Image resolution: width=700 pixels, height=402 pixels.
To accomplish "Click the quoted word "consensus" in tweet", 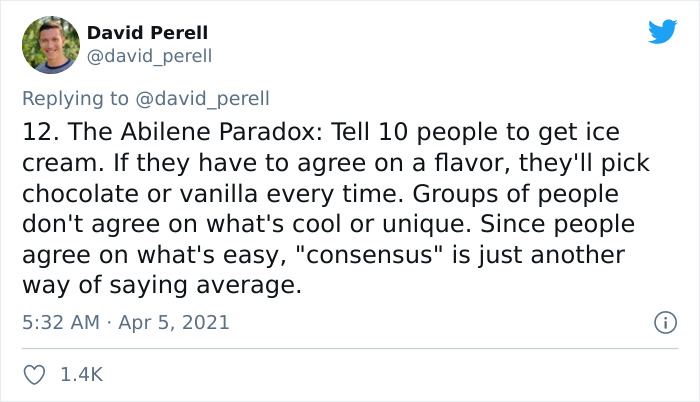I will [x=366, y=255].
